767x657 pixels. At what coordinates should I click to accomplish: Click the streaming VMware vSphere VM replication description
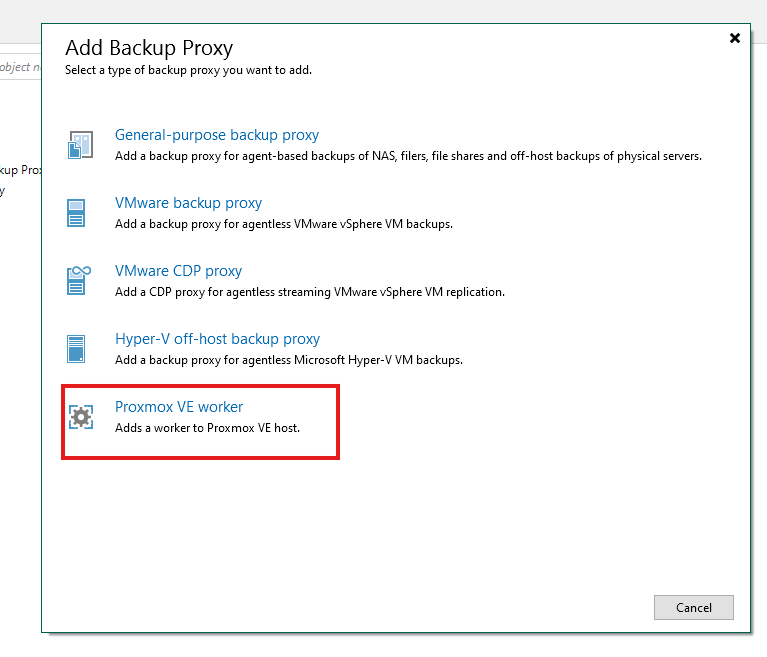310,292
